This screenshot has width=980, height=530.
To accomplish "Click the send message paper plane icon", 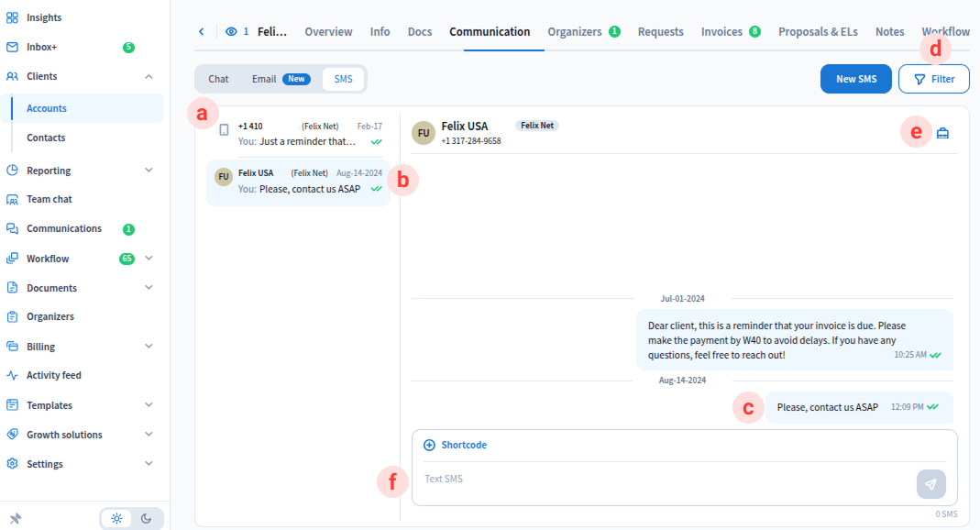I will (x=930, y=484).
